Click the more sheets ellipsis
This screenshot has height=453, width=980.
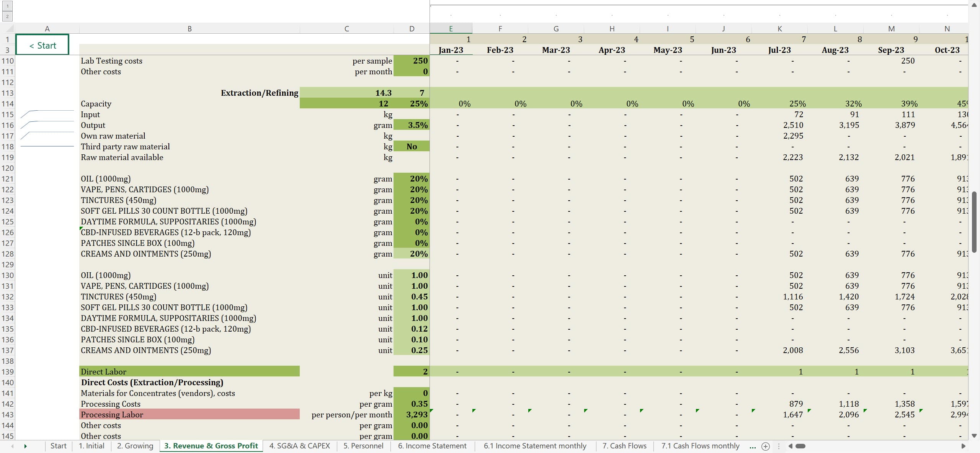tap(753, 446)
